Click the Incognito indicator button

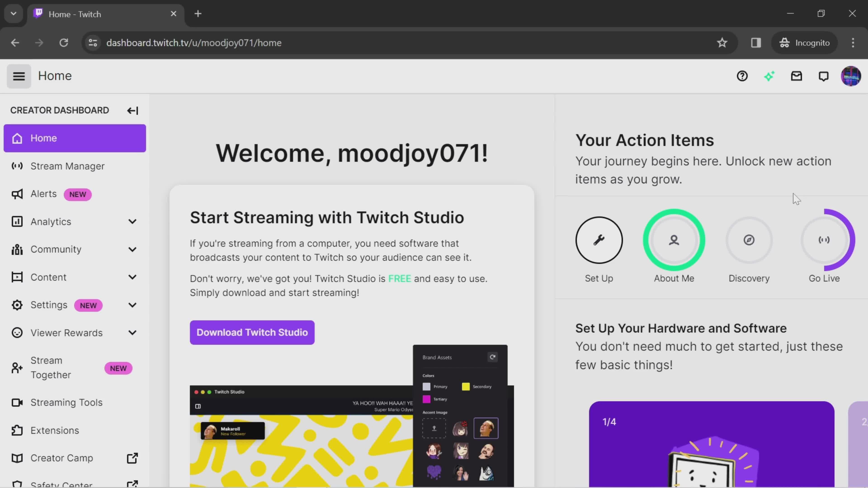tap(804, 43)
